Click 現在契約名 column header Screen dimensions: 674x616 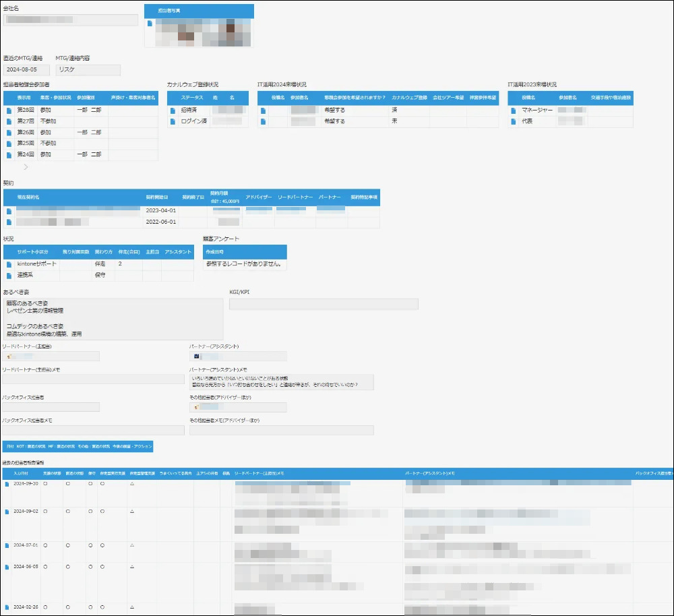point(28,197)
